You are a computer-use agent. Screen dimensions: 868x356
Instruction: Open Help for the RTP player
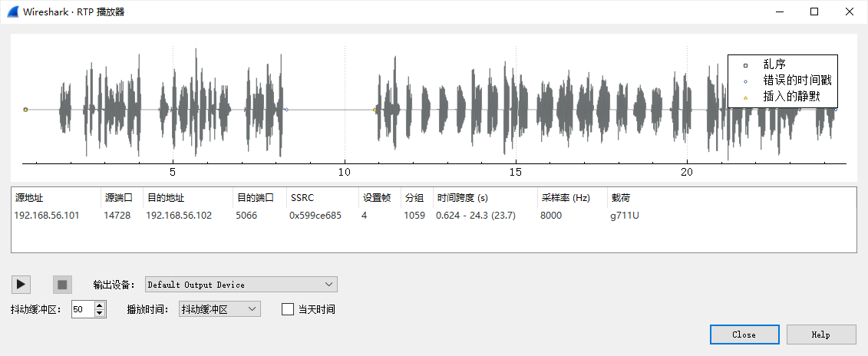[x=820, y=335]
